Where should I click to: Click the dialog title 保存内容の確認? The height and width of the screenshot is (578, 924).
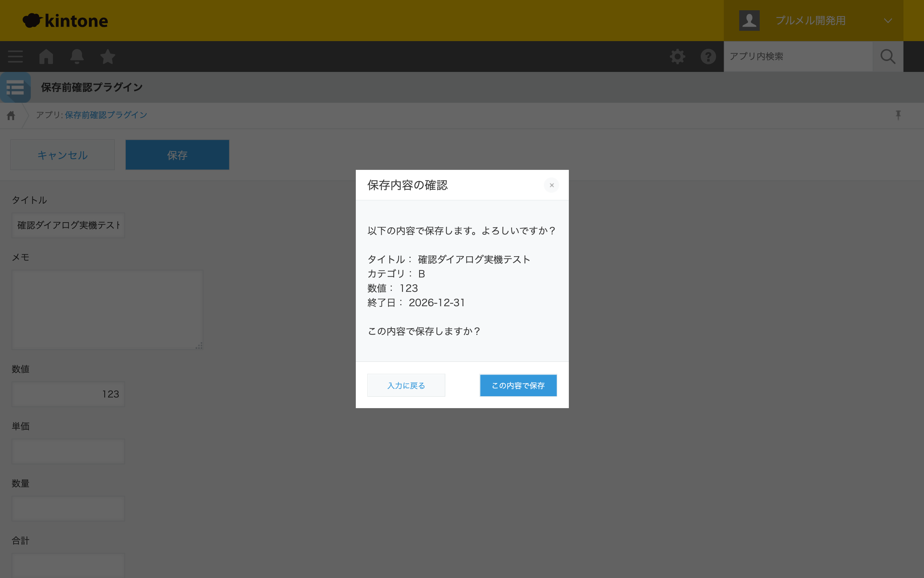tap(407, 185)
